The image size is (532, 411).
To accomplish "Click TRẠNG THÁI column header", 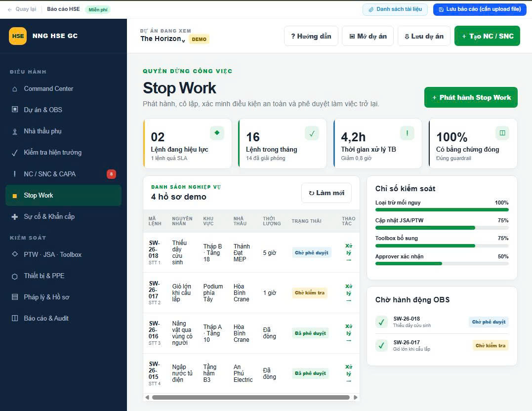I will 306,221.
